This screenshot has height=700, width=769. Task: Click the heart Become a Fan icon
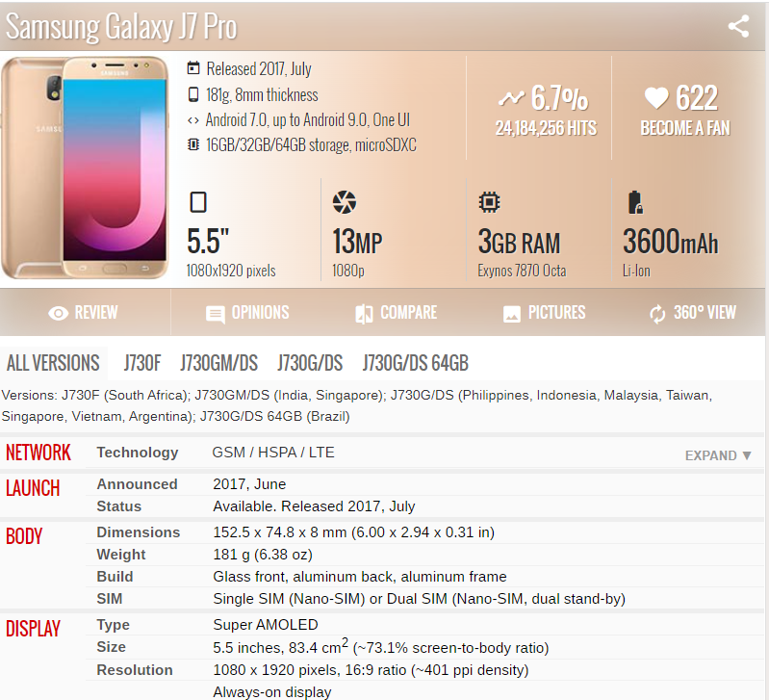[x=655, y=98]
